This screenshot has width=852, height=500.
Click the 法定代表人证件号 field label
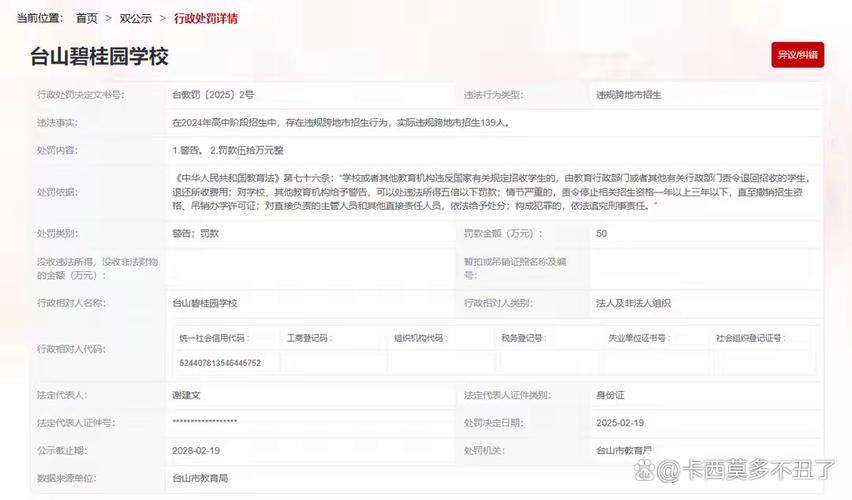[x=76, y=423]
